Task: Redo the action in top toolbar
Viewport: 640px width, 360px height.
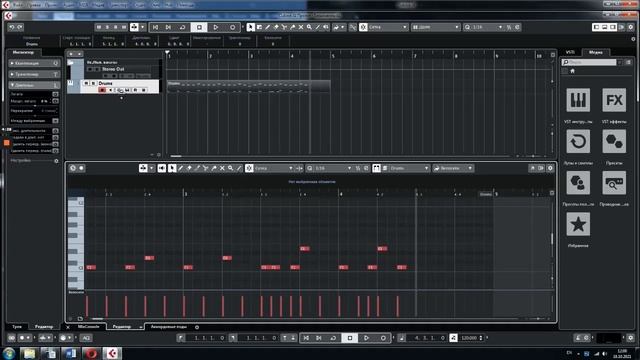Action: coord(20,27)
